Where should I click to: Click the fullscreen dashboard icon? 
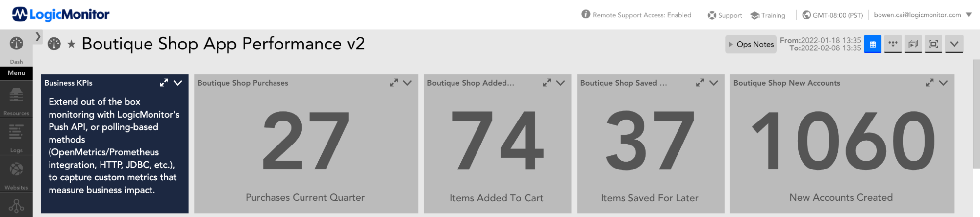point(933,44)
